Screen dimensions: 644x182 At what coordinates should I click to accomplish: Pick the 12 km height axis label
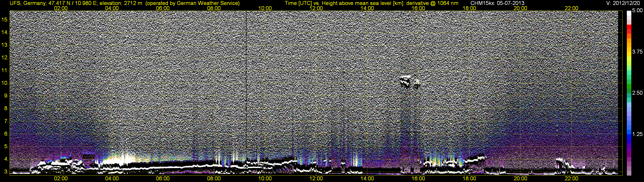coord(5,58)
